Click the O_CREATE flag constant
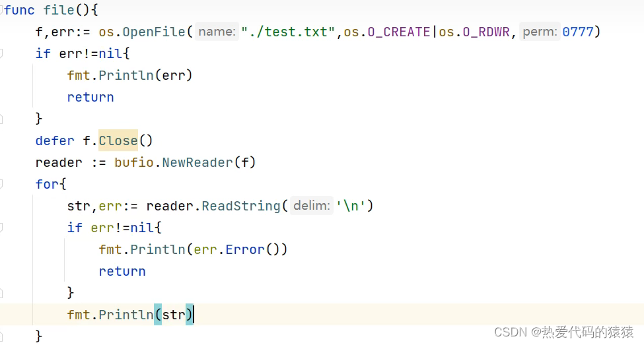The image size is (644, 345). pos(398,32)
